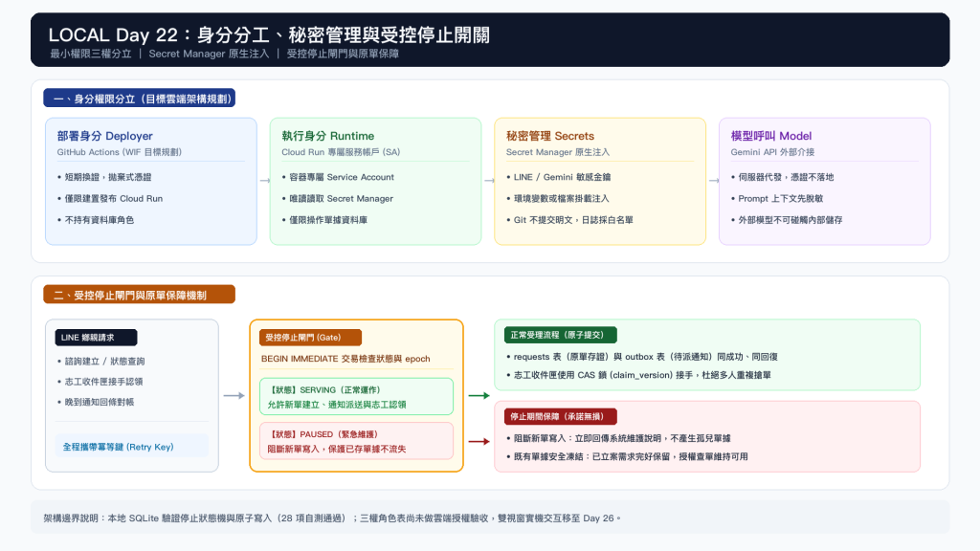
Task: Click the 'BEGIN IMMEDIATE 交易檢查狀態與 epoch' line
Action: click(345, 359)
